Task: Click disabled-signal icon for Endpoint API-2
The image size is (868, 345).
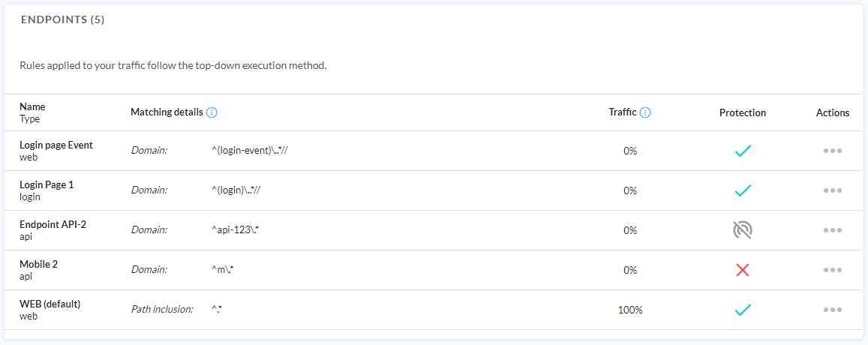Action: pos(743,230)
